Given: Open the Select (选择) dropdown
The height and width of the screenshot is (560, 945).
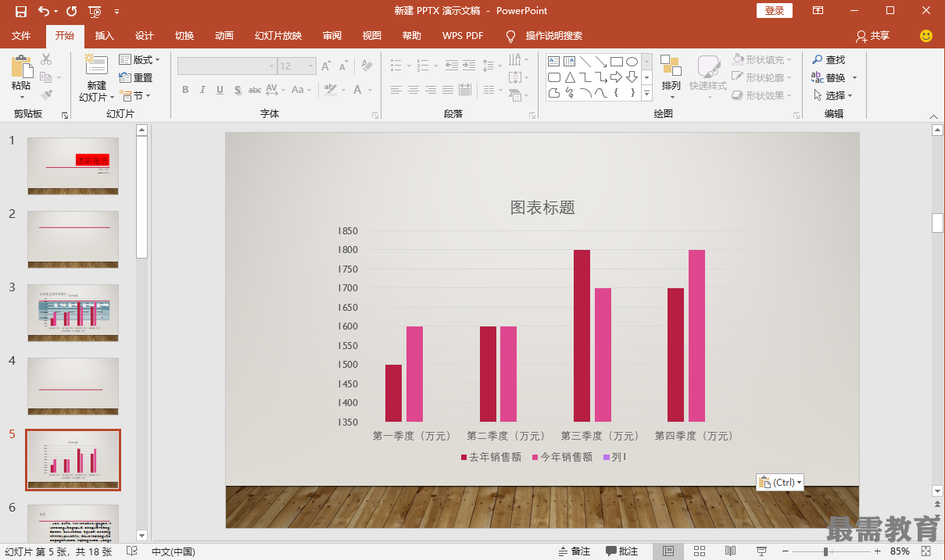Looking at the screenshot, I should 832,95.
